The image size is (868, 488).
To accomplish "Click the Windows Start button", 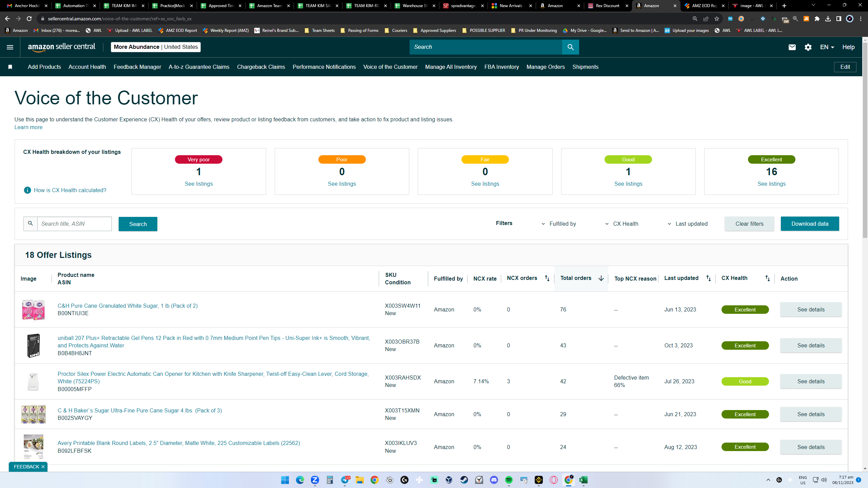I will tap(285, 480).
